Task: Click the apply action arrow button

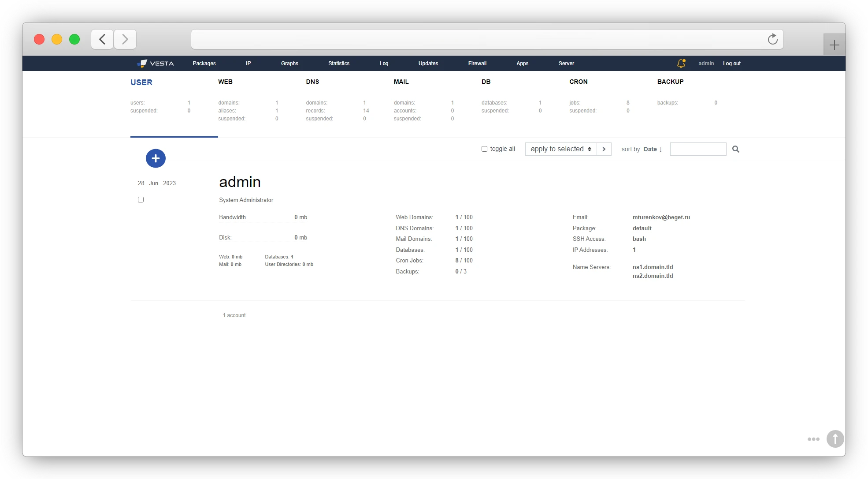Action: (x=604, y=149)
